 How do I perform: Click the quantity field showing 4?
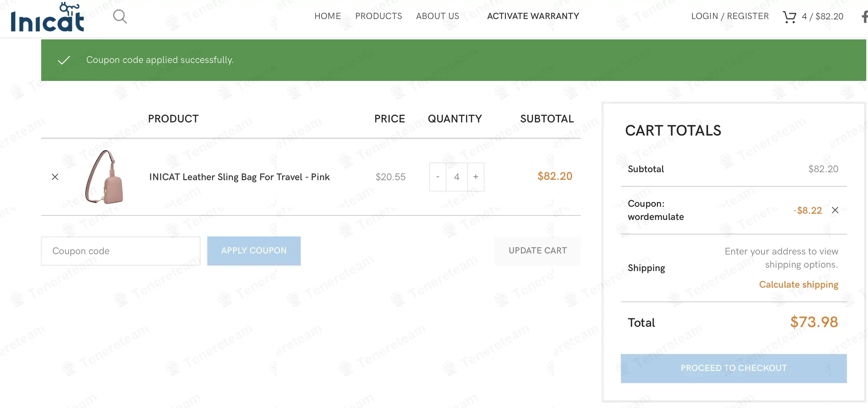[457, 177]
